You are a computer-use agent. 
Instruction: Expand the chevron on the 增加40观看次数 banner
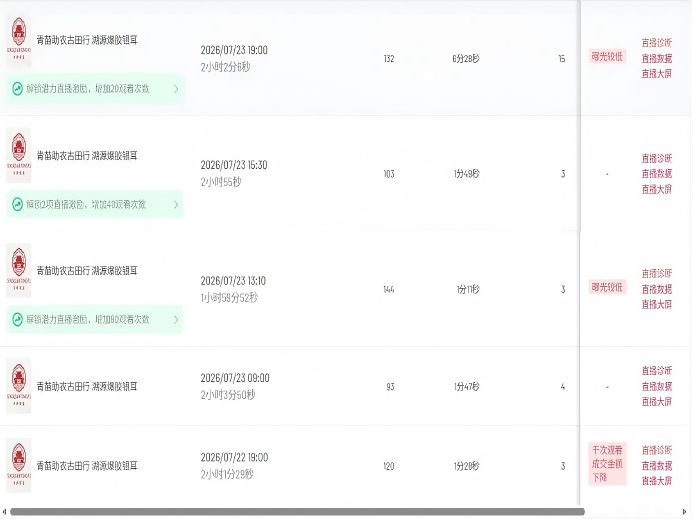pos(176,204)
